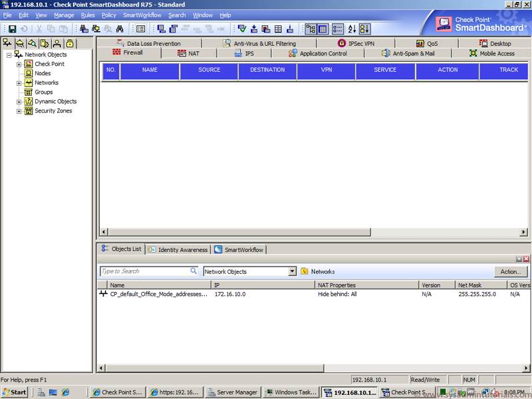
Task: Switch to the Application Control tab
Action: [x=318, y=54]
